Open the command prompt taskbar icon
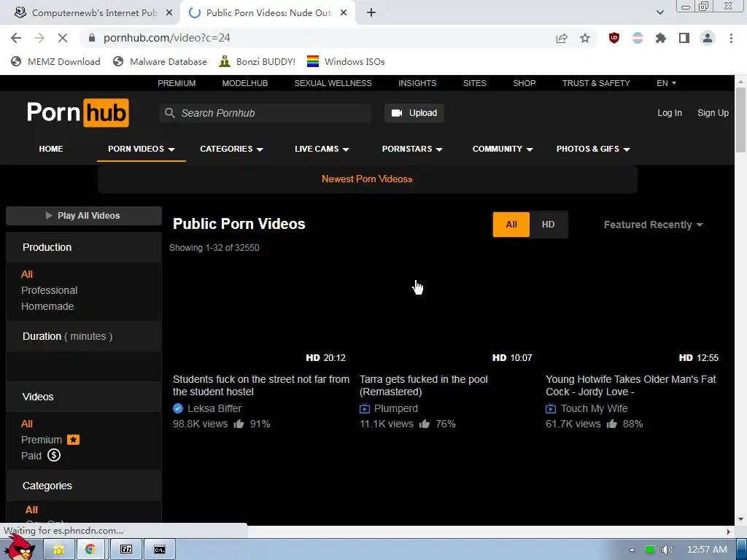The height and width of the screenshot is (560, 747). pyautogui.click(x=160, y=550)
